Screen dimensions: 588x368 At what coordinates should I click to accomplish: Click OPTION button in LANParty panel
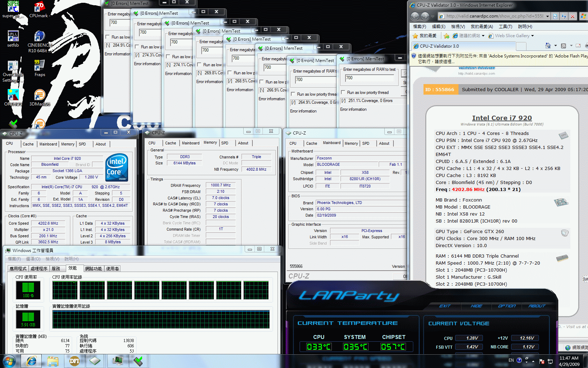pos(507,306)
